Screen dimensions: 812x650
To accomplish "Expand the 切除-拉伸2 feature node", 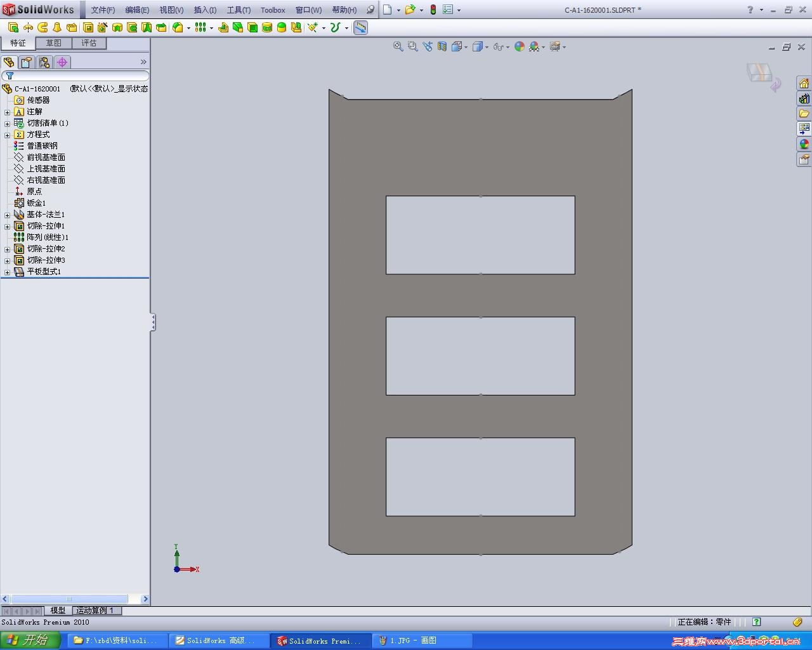I will click(7, 249).
